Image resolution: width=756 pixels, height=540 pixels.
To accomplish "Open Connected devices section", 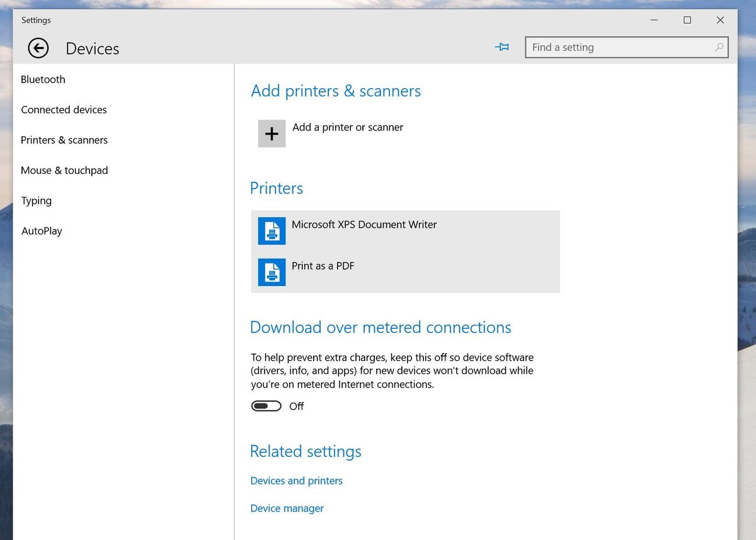I will click(x=64, y=110).
